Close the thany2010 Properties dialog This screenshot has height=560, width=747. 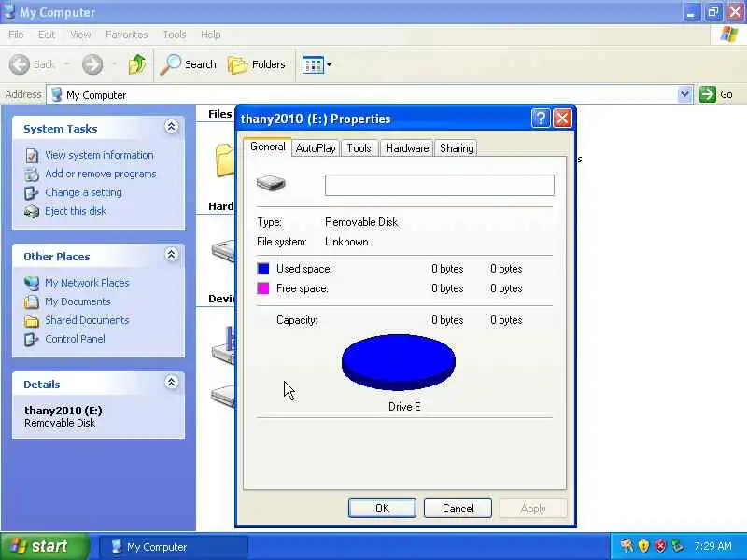(562, 119)
